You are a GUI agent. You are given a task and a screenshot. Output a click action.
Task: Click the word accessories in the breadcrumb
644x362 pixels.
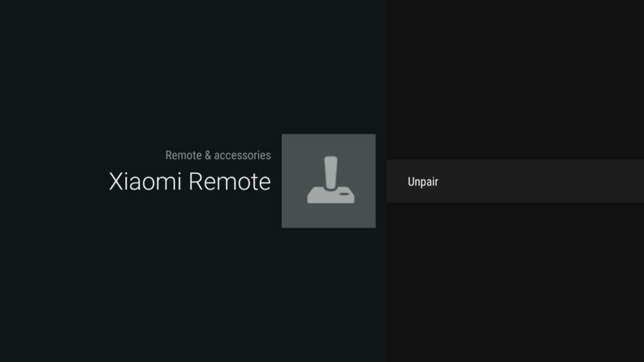coord(242,155)
